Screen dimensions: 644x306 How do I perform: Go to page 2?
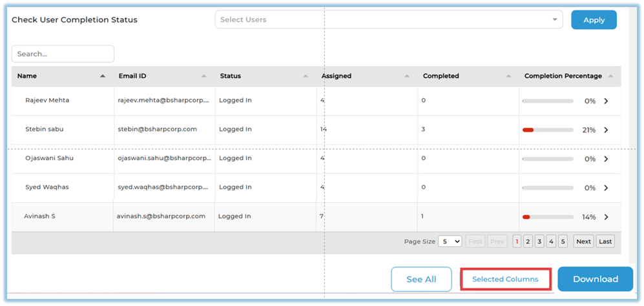point(528,241)
